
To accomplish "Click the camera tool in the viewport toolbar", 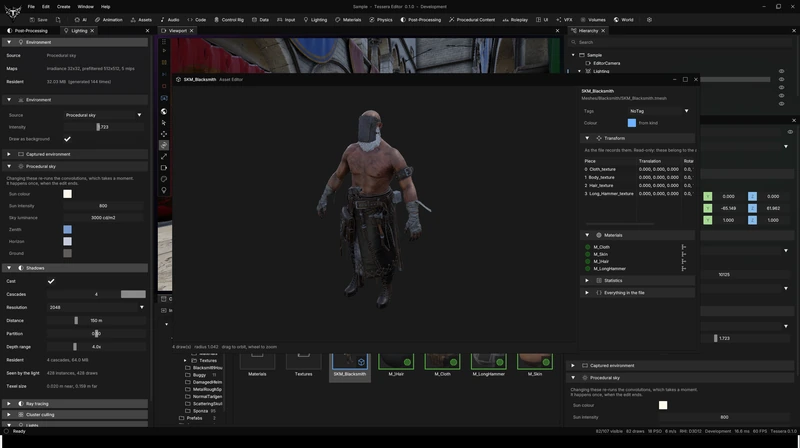I will pyautogui.click(x=164, y=168).
